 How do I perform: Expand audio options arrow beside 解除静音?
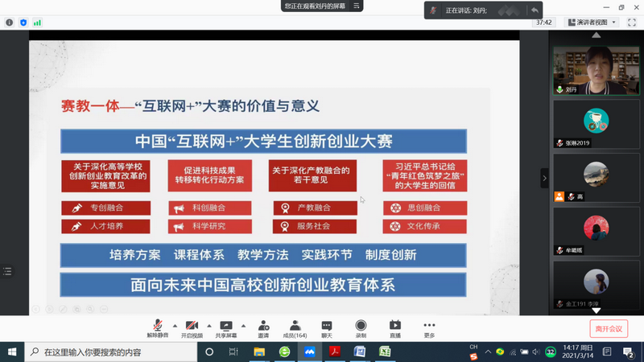(x=174, y=326)
